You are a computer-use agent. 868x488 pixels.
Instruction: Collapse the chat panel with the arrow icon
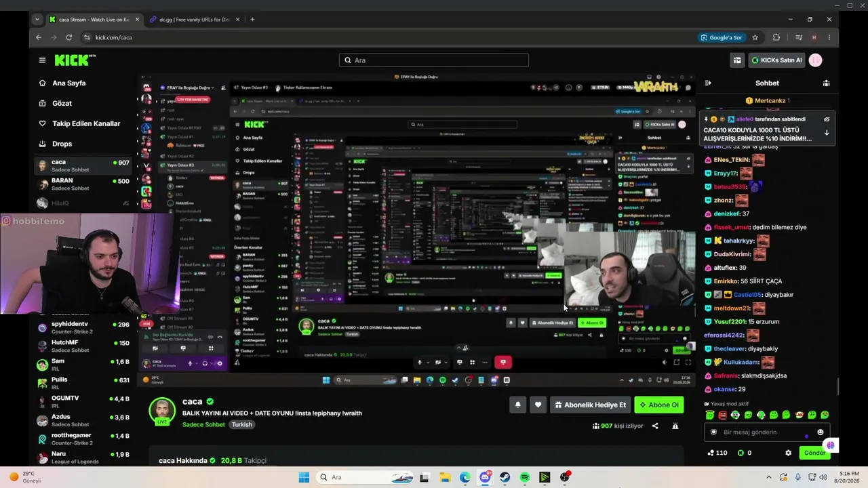(708, 83)
